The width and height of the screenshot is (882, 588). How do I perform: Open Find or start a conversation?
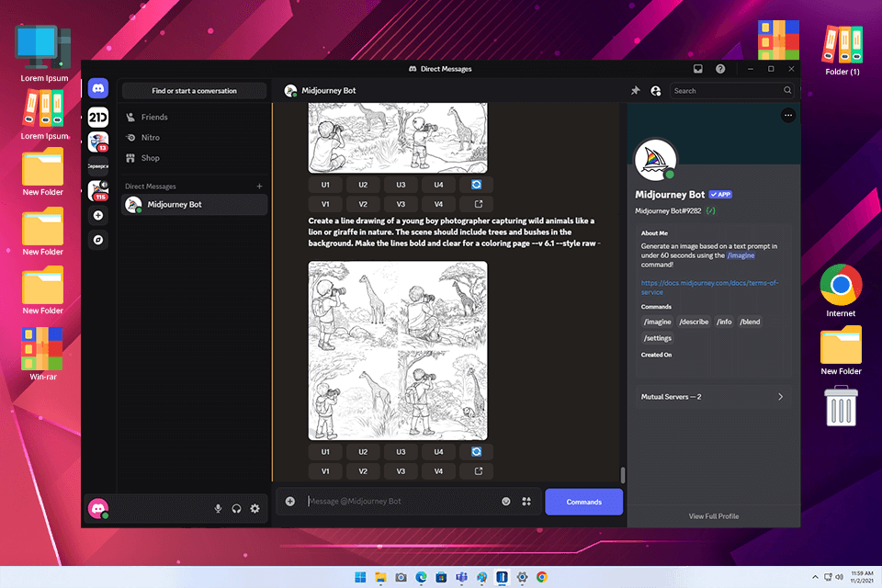tap(194, 91)
